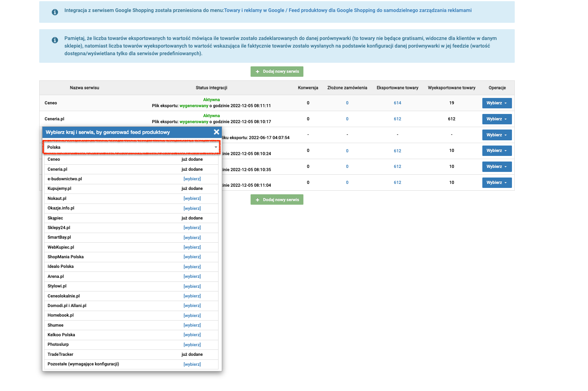Open 612 link in 08:10:24 export row
This screenshot has width=588, height=391.
[x=397, y=151]
